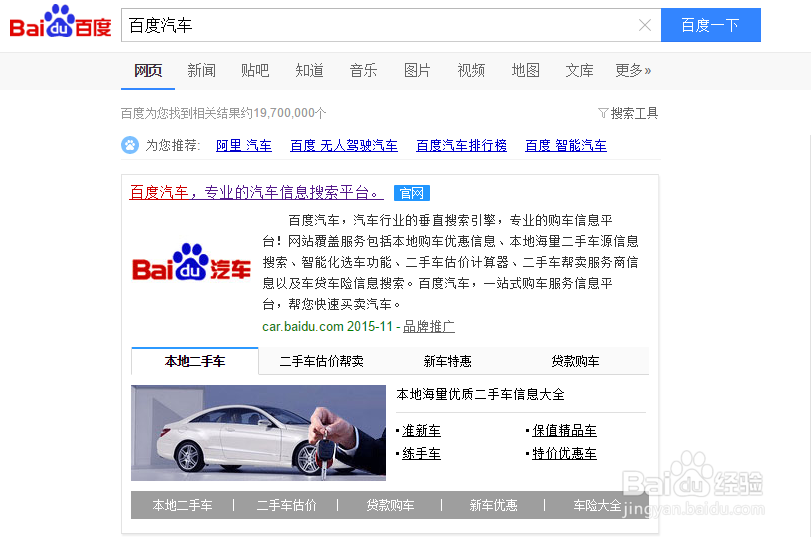The width and height of the screenshot is (811, 537).
Task: Click the 百度一下 search button
Action: click(x=711, y=25)
